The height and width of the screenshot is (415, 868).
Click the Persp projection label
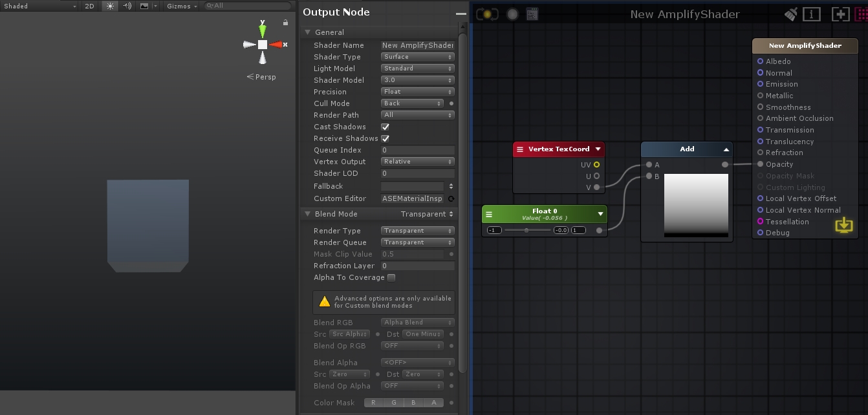coord(265,77)
